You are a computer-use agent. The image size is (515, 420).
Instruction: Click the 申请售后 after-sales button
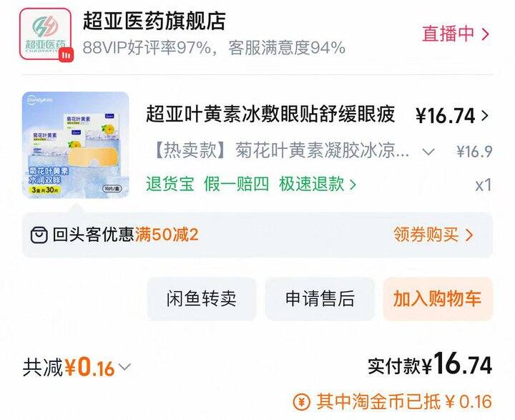pos(320,299)
